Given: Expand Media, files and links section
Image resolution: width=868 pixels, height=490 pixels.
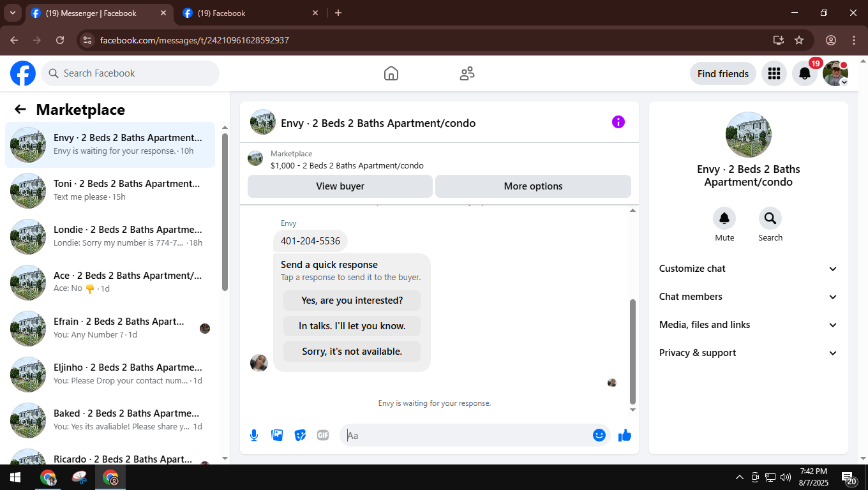Looking at the screenshot, I should pyautogui.click(x=748, y=325).
